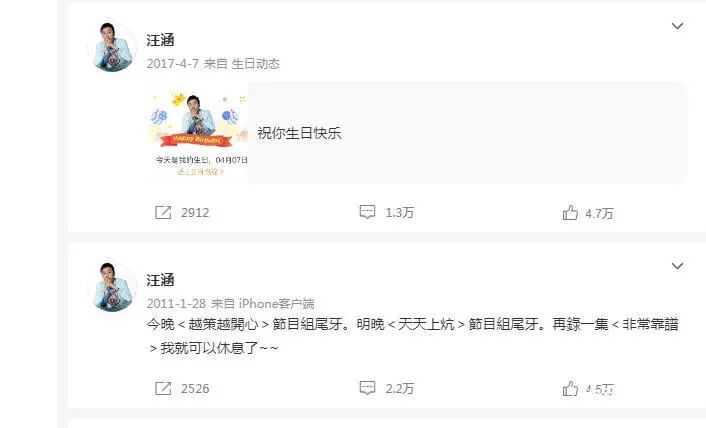The image size is (706, 428).
Task: Click the 汪涵 username on the 2011 post
Action: pyautogui.click(x=160, y=280)
